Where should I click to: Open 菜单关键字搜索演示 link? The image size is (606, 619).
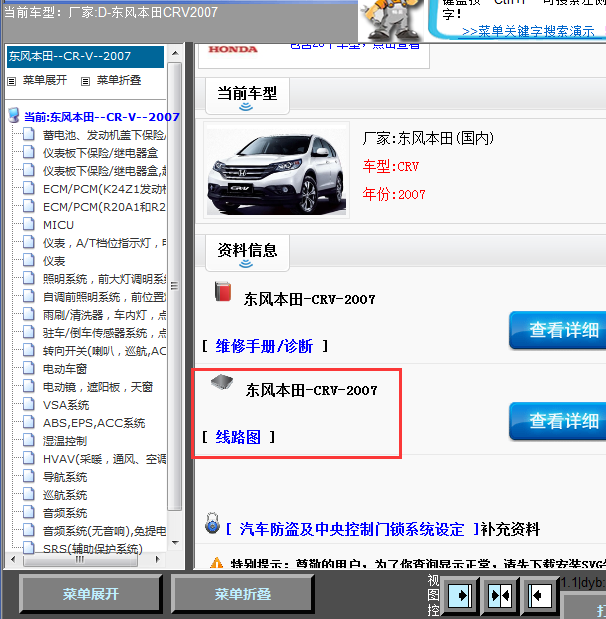(528, 31)
